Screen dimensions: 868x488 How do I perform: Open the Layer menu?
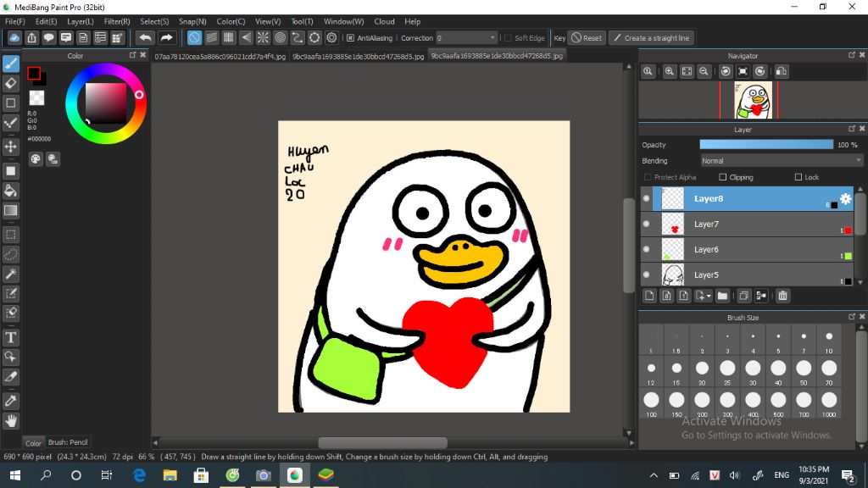pyautogui.click(x=81, y=21)
